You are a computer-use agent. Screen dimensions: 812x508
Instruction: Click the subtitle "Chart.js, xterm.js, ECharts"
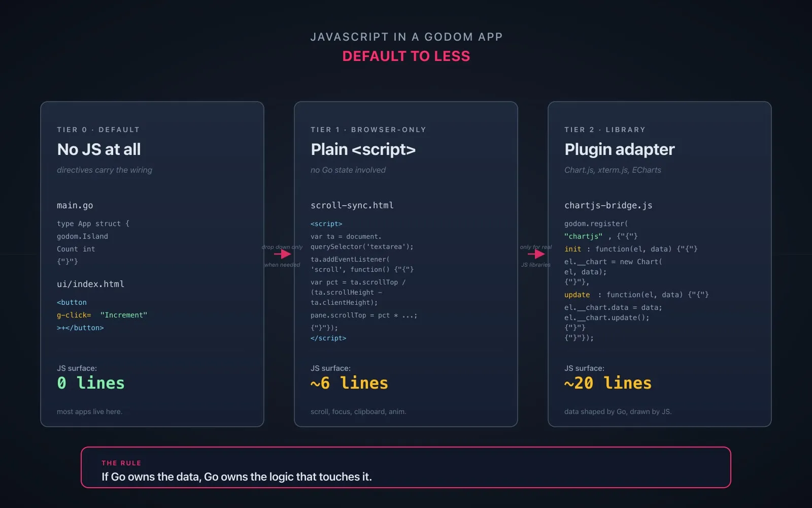[613, 170]
